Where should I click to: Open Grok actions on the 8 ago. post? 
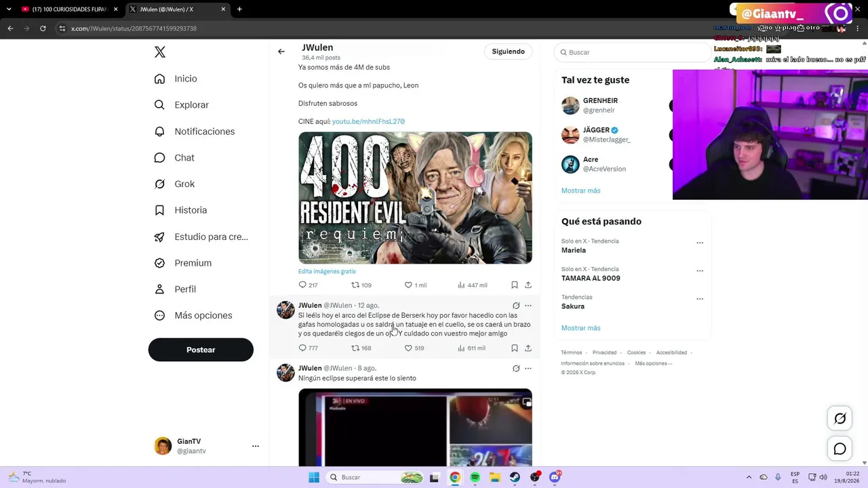pos(516,369)
